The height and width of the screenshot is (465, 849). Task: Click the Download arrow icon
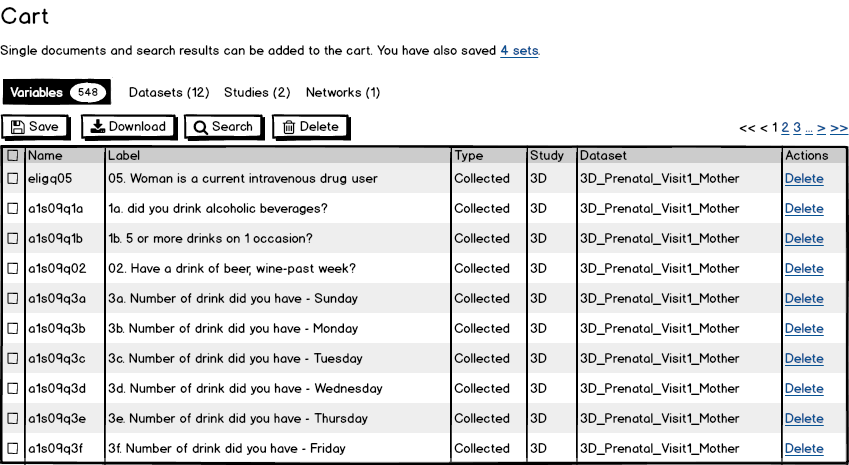(97, 127)
